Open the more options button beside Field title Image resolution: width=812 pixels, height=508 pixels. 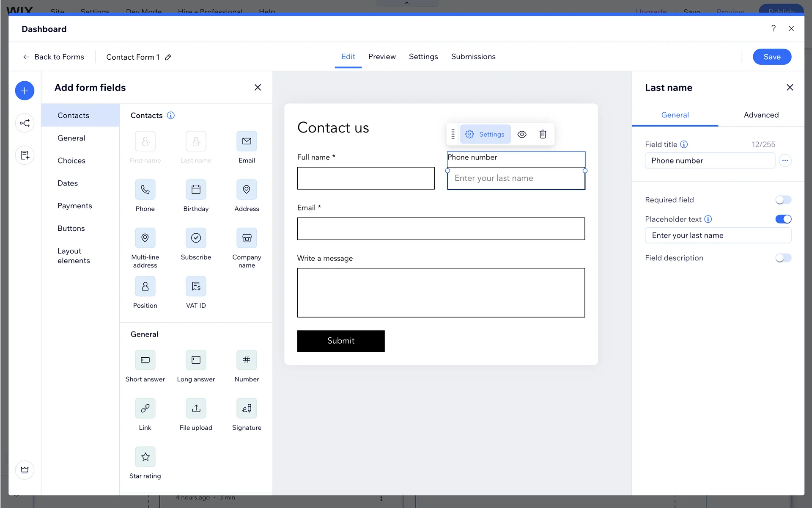785,160
